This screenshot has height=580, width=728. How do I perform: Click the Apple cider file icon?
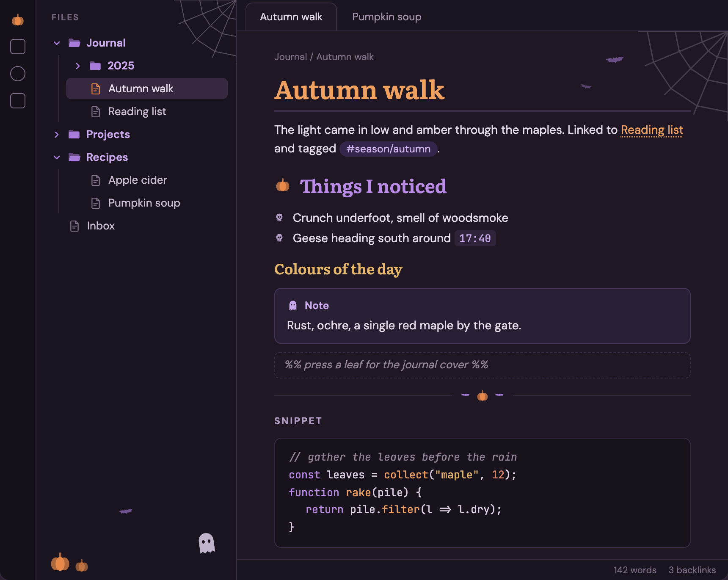[x=96, y=180]
